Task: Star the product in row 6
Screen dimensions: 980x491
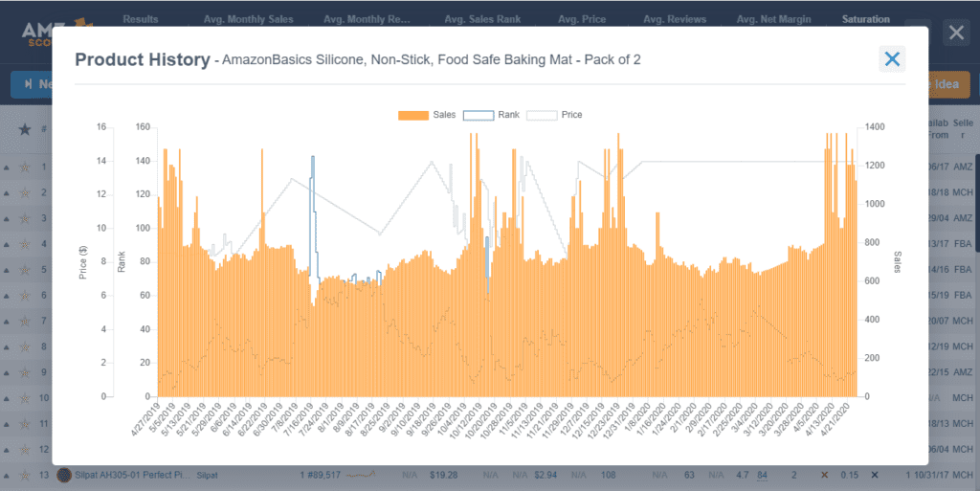Action: 24,296
